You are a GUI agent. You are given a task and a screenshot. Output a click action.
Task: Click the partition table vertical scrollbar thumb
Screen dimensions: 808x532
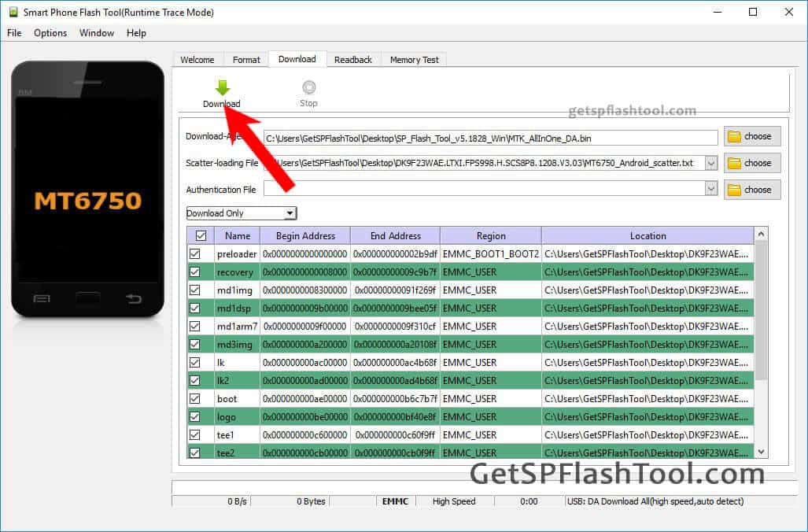(x=761, y=311)
